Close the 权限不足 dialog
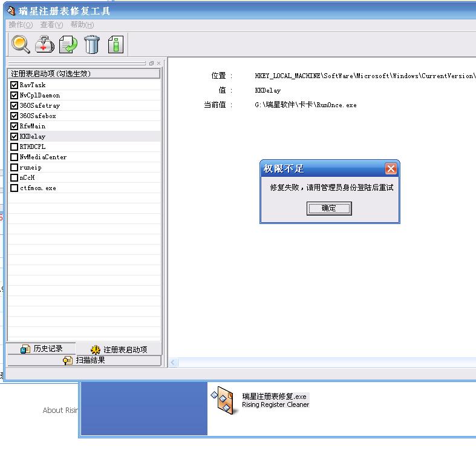 391,168
